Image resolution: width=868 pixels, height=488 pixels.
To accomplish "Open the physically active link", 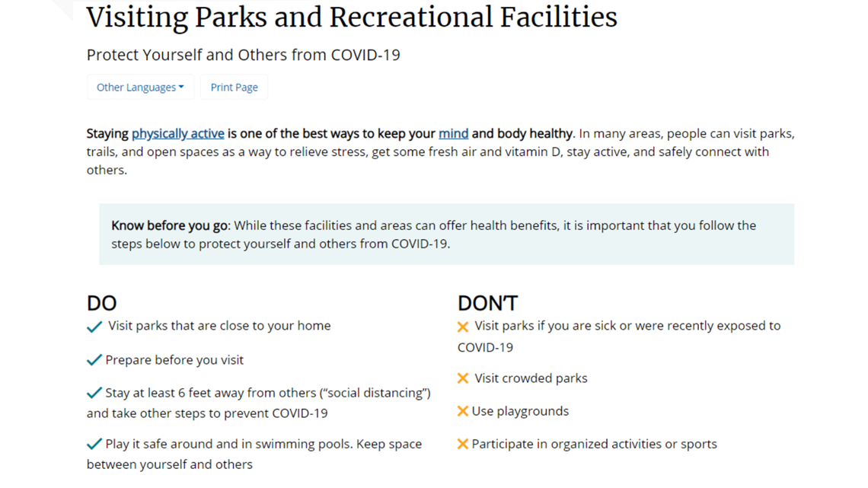I will [177, 133].
